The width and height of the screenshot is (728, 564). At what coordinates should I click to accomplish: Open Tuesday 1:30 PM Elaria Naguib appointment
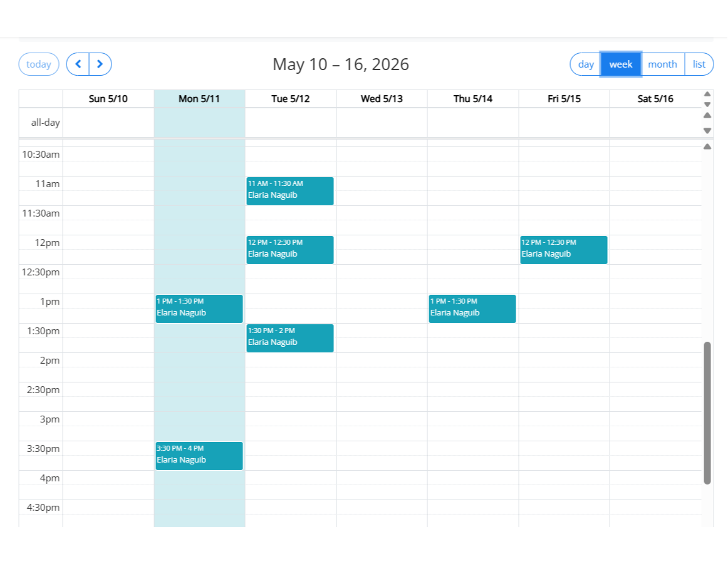click(x=289, y=338)
